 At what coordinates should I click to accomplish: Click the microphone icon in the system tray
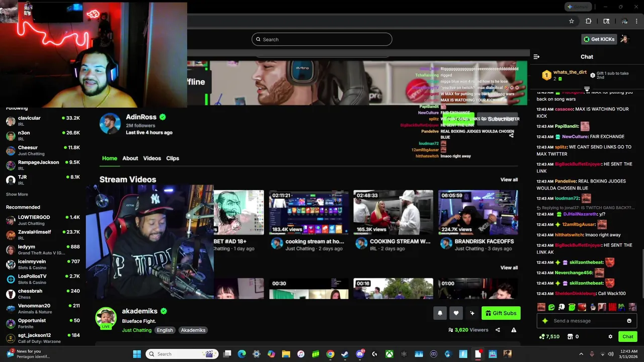pyautogui.click(x=592, y=354)
